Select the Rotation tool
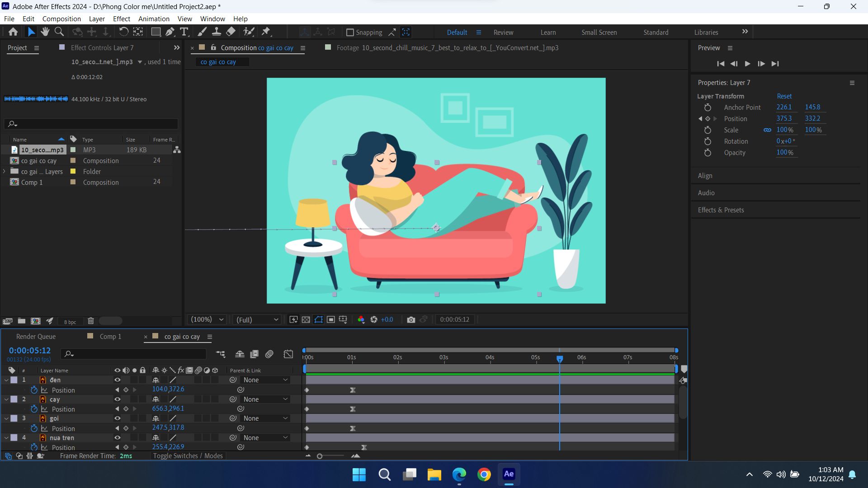 [x=123, y=32]
